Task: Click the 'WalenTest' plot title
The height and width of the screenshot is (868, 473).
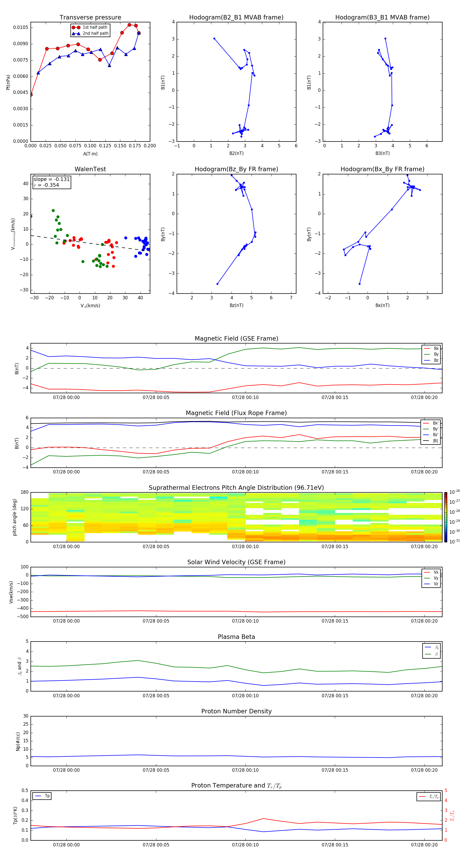Action: tap(90, 169)
